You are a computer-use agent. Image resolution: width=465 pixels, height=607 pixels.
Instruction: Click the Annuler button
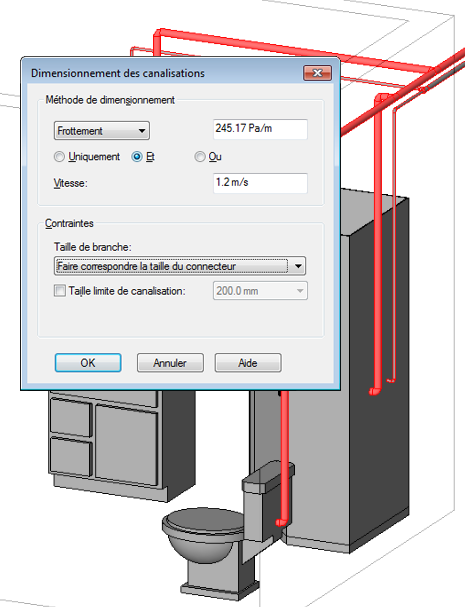170,363
